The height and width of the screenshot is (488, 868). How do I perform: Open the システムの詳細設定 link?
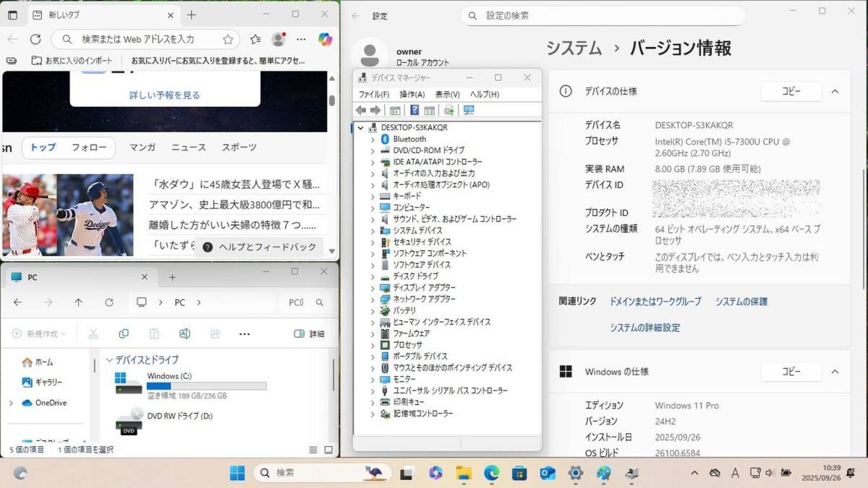644,328
